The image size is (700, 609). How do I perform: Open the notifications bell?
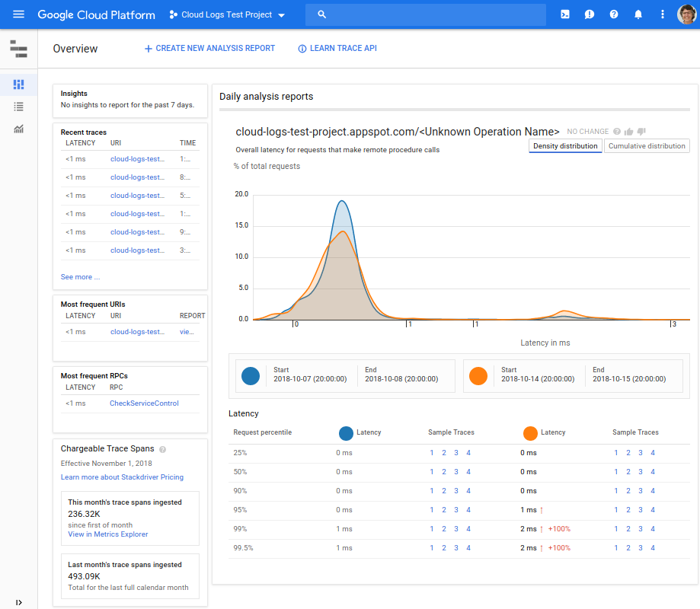[638, 14]
